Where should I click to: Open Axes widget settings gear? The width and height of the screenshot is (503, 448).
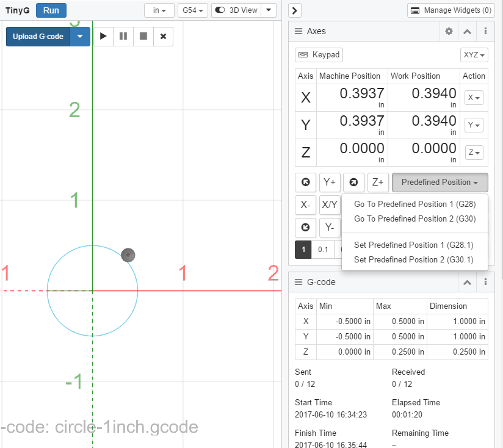(449, 31)
